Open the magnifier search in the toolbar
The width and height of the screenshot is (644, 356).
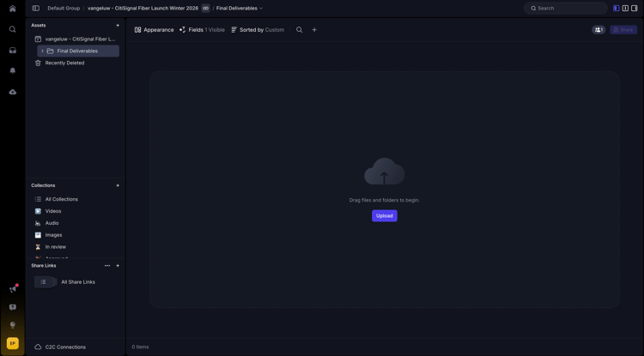click(300, 29)
